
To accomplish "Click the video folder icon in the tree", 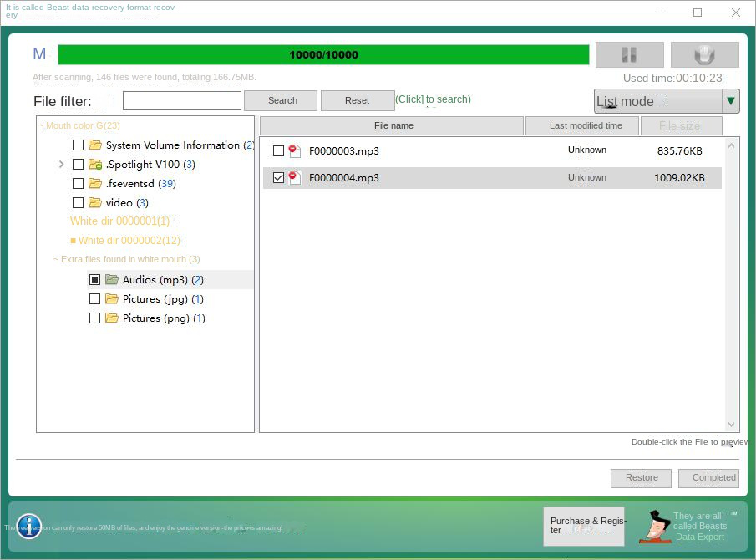I will (94, 202).
